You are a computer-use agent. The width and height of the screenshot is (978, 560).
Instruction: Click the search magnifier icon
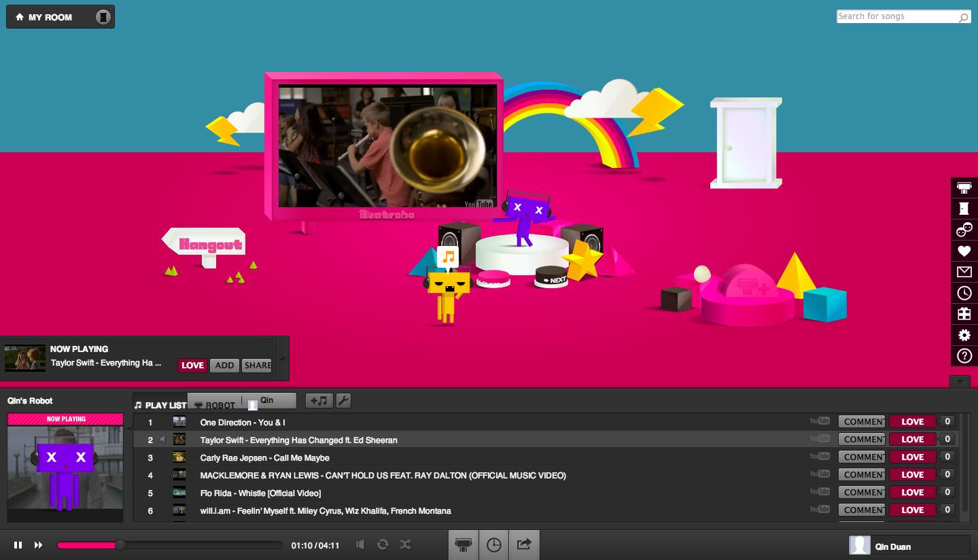[964, 18]
